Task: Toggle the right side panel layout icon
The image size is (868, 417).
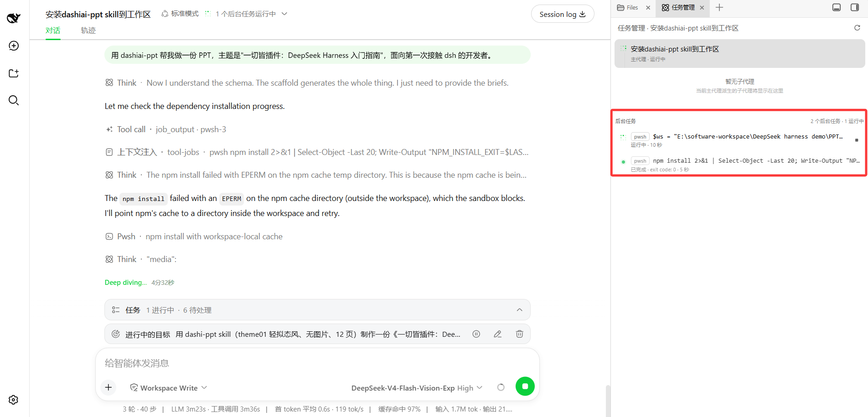Action: click(x=855, y=7)
